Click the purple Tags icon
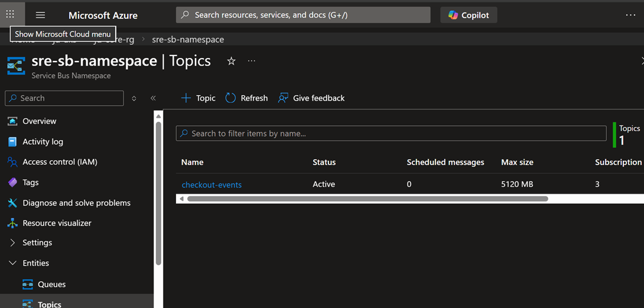The width and height of the screenshot is (644, 308). [x=13, y=183]
